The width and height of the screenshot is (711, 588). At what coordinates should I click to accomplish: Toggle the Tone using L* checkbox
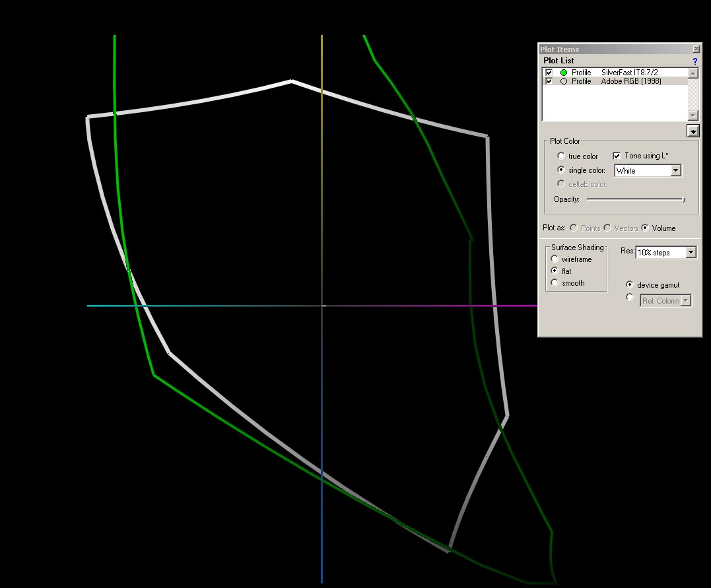(617, 156)
